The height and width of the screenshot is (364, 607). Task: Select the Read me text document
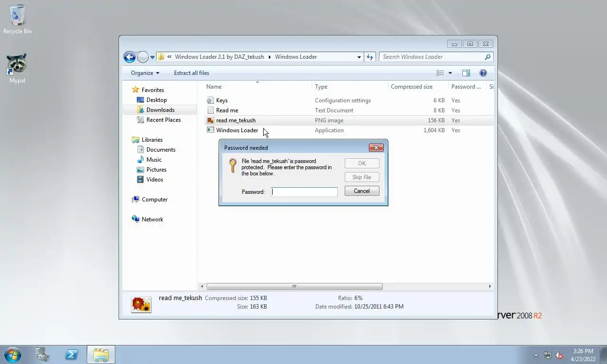point(227,110)
